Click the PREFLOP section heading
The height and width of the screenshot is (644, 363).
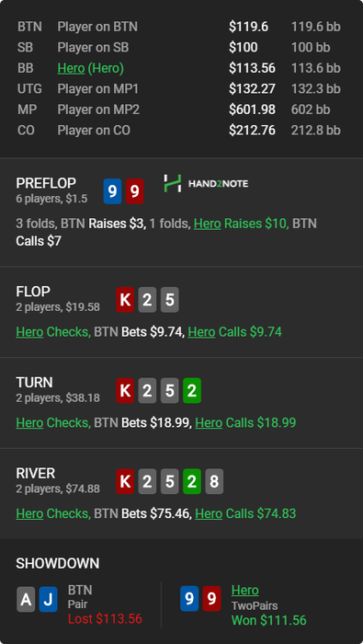coord(46,184)
